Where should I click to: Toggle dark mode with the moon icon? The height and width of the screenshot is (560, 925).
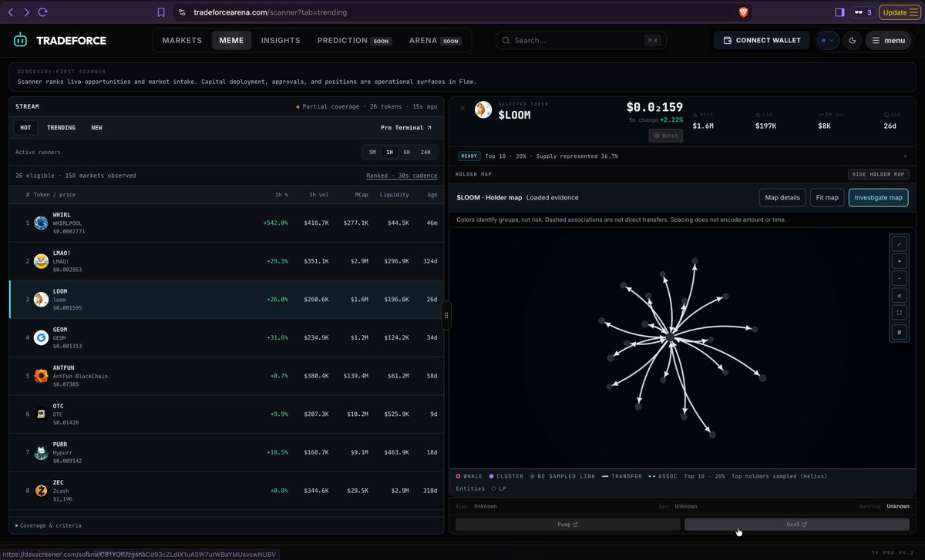[x=852, y=41]
